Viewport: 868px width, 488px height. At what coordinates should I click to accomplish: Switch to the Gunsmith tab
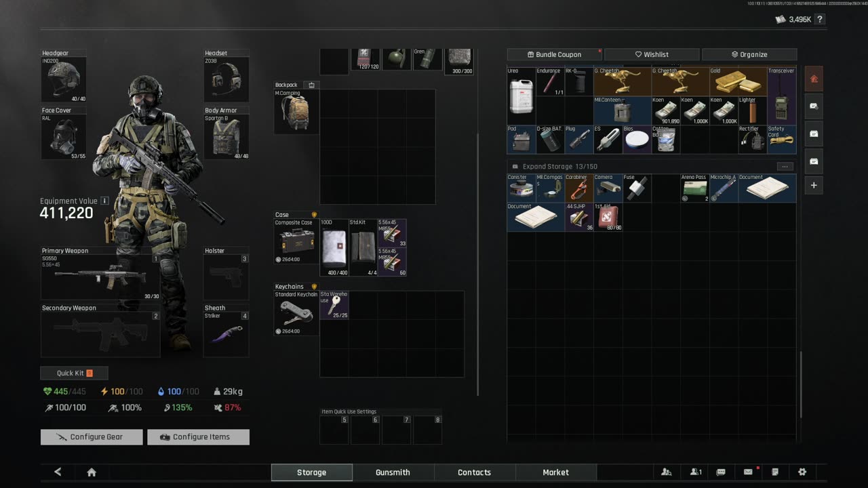pos(393,472)
